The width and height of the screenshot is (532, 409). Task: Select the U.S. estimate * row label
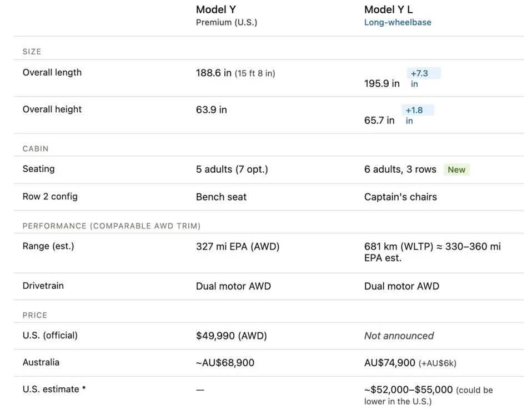point(54,390)
